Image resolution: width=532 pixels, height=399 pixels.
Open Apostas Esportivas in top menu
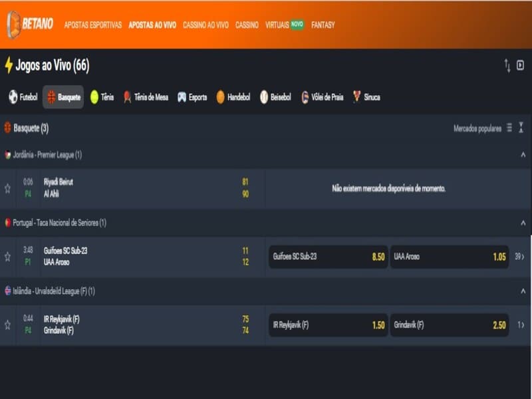92,25
